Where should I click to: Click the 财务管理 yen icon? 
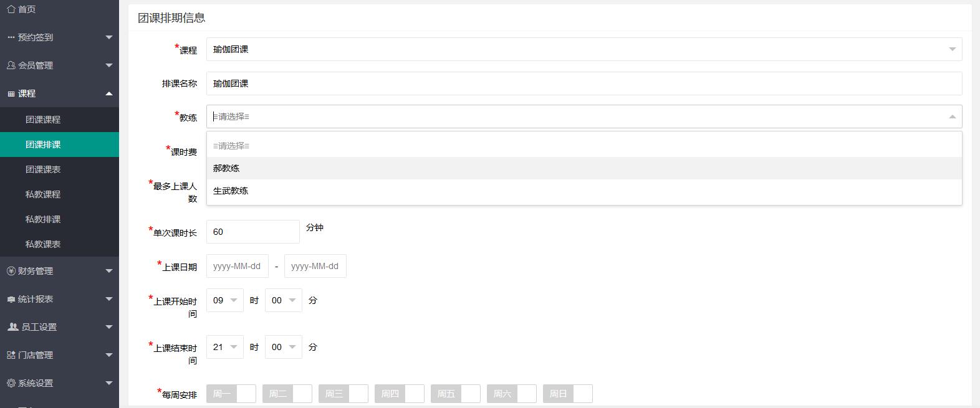(x=11, y=271)
